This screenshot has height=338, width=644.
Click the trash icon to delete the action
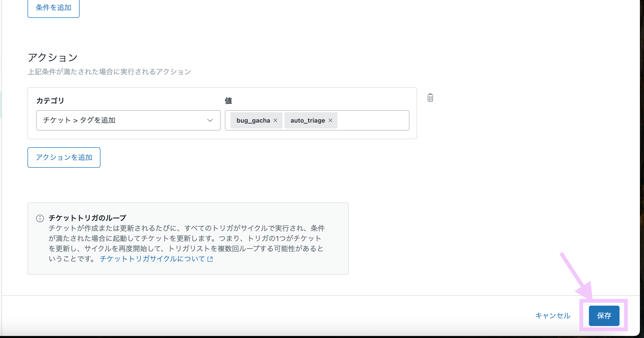point(430,98)
